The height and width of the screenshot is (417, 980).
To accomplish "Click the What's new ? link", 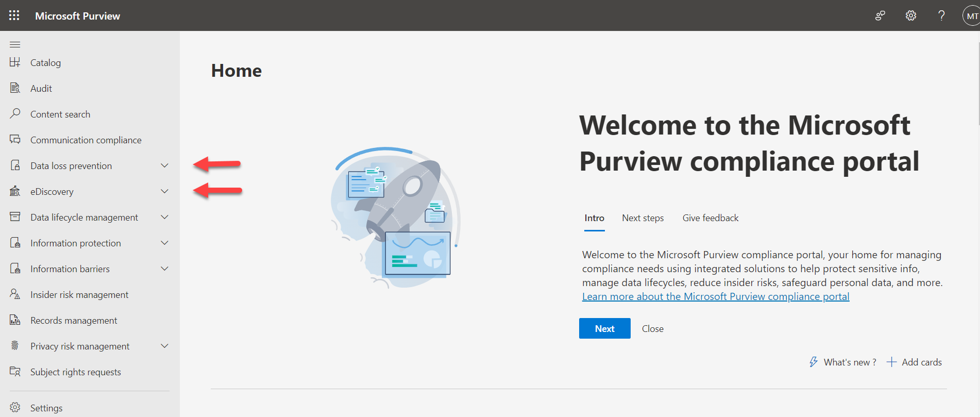I will point(850,362).
